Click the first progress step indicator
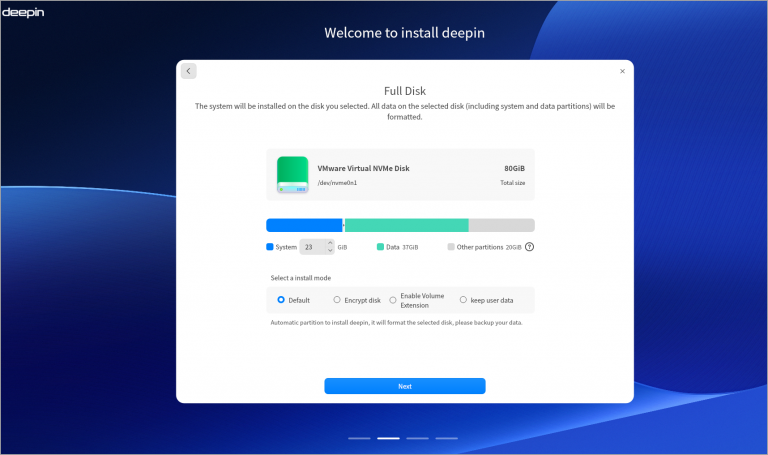Viewport: 768px width, 455px height. click(359, 438)
